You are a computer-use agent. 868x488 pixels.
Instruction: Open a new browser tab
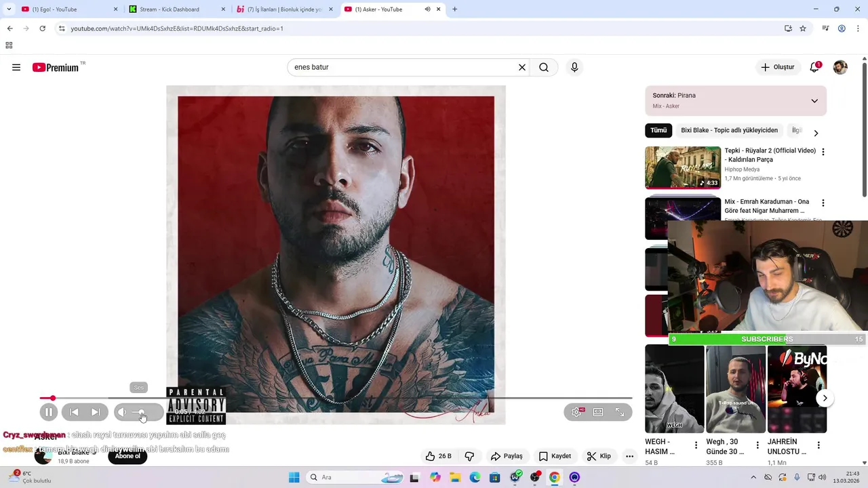454,9
